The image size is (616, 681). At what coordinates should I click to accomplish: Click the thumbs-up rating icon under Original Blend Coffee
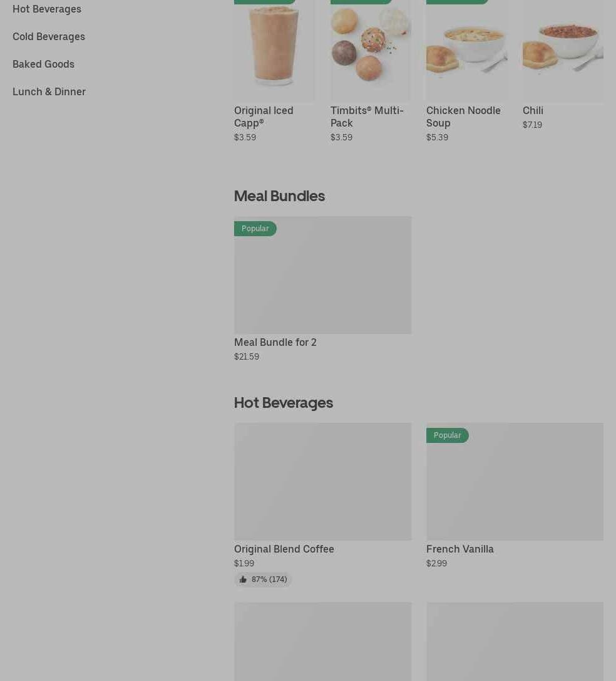pyautogui.click(x=243, y=580)
